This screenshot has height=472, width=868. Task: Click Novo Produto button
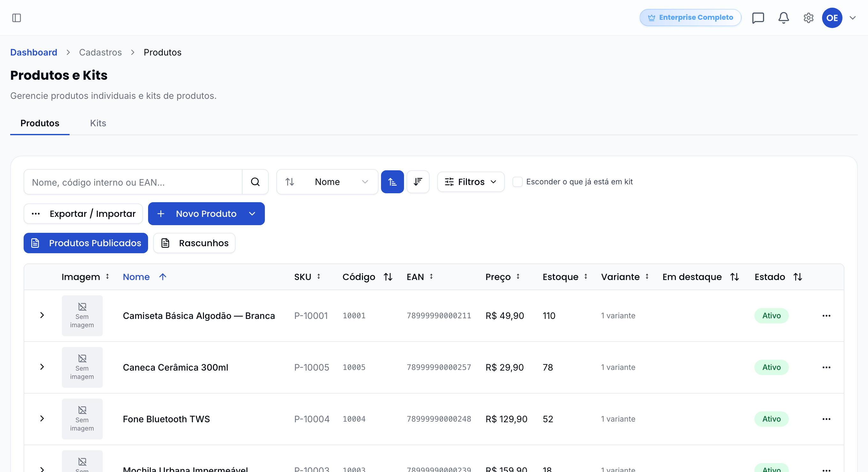pyautogui.click(x=206, y=214)
